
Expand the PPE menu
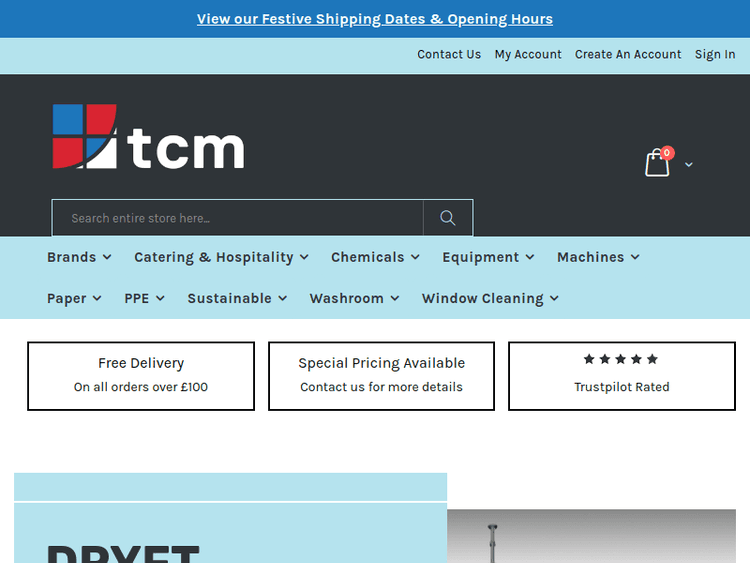click(x=144, y=298)
